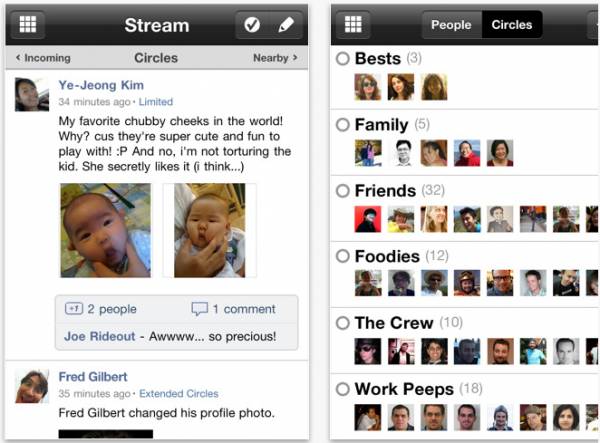Tap third member photo in Bests circle
This screenshot has height=443, width=600.
click(434, 87)
